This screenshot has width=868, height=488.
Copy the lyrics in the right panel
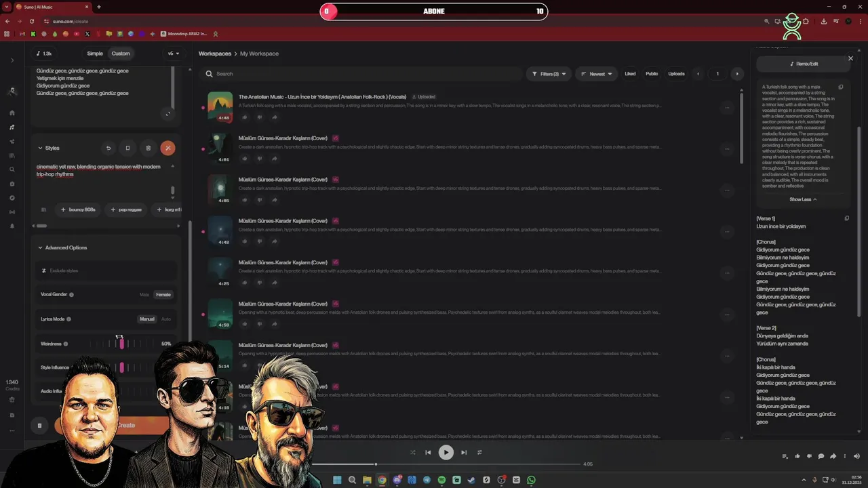[846, 218]
